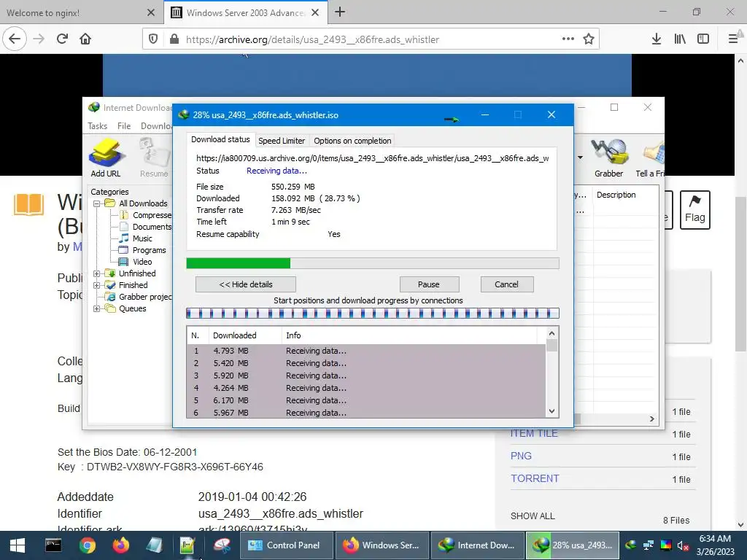Click the Info column header
747x560 pixels.
point(409,335)
